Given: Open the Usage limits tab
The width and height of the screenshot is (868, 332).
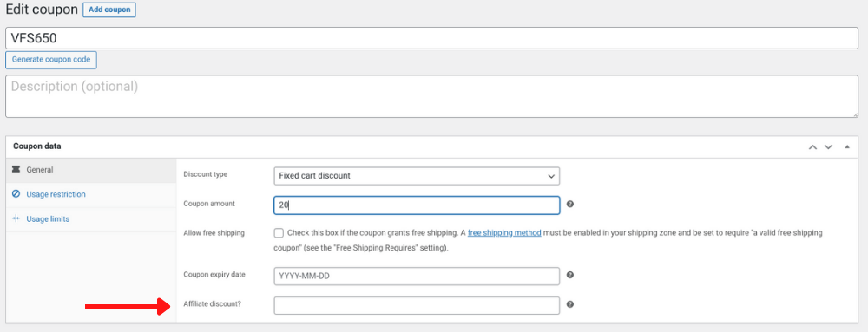Looking at the screenshot, I should pyautogui.click(x=91, y=219).
